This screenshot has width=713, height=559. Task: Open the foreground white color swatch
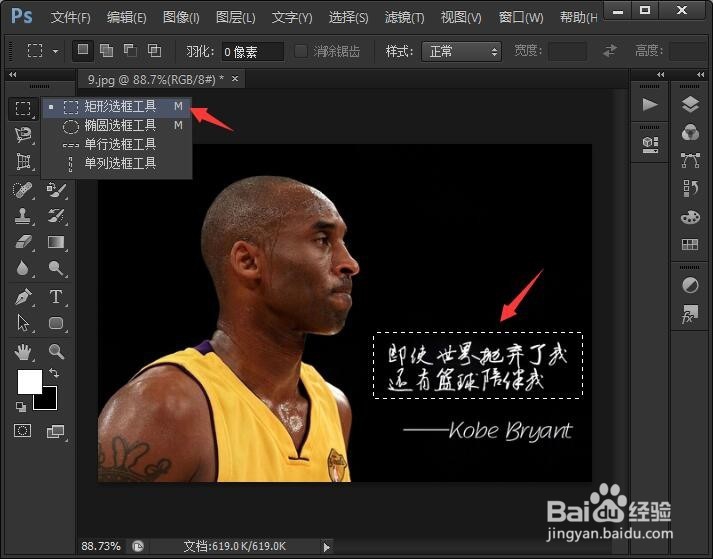point(29,381)
